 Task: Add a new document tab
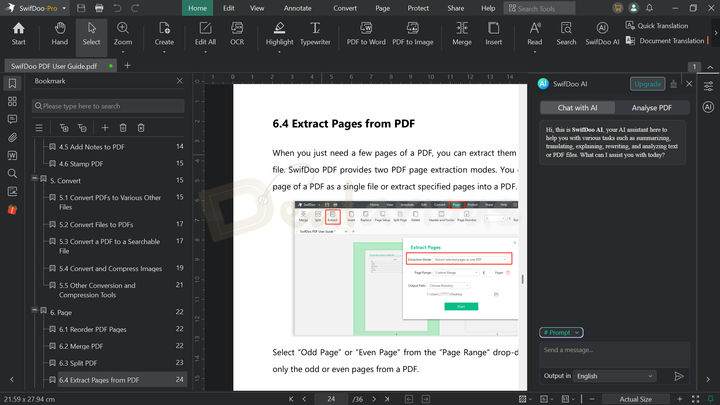pos(127,66)
